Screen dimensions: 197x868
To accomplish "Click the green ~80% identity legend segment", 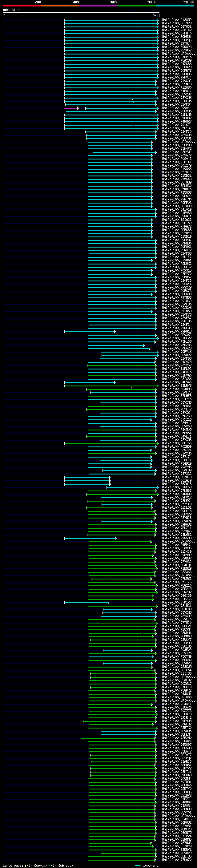I will pyautogui.click(x=137, y=6).
